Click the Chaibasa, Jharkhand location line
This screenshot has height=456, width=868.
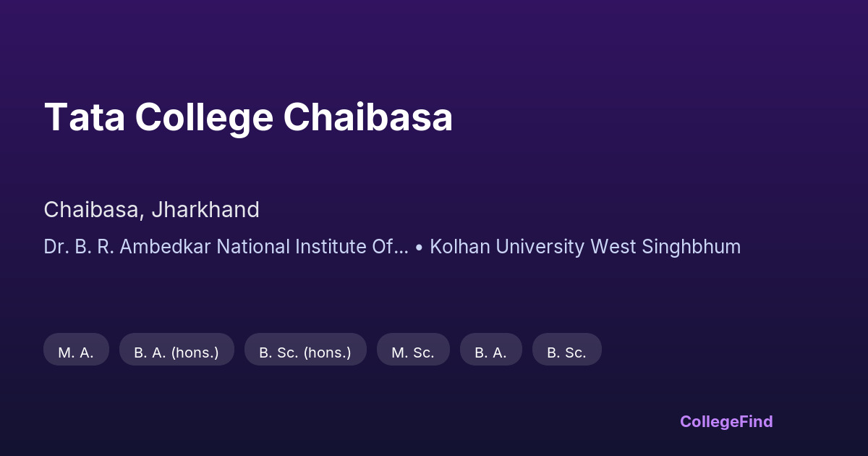click(151, 210)
